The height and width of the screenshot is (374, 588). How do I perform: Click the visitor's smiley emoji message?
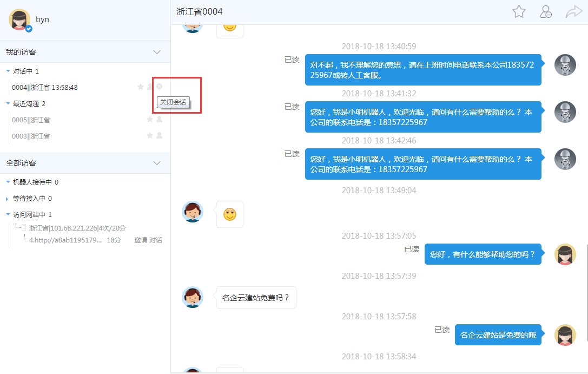pos(230,214)
